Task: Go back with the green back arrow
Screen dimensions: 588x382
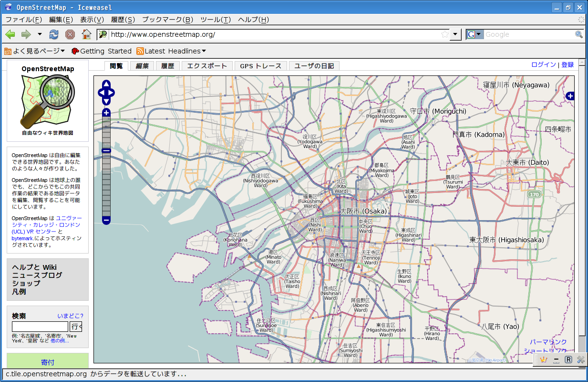Action: 10,34
